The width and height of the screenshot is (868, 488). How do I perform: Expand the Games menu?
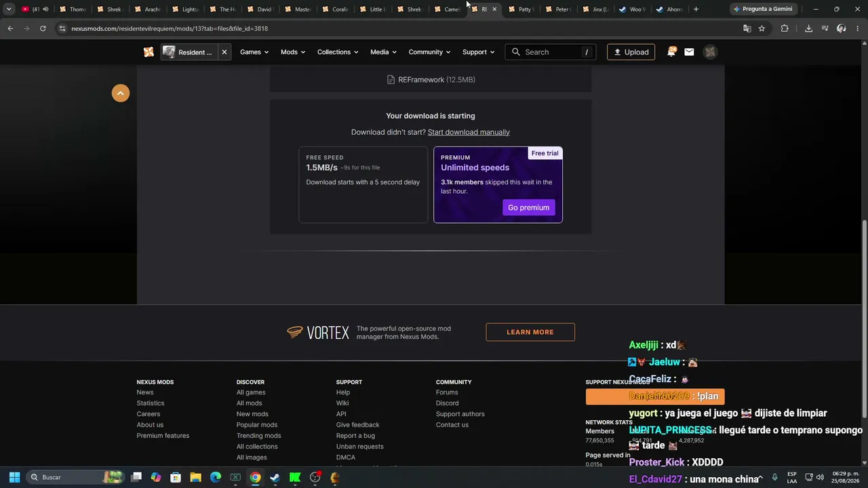pyautogui.click(x=254, y=52)
